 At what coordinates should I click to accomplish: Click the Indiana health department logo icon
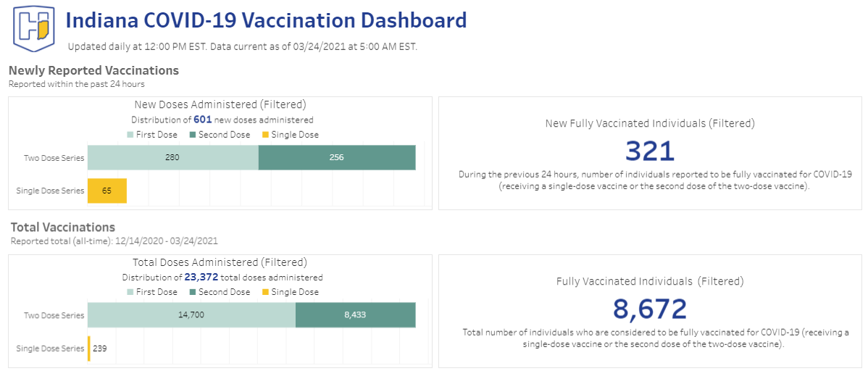(34, 27)
